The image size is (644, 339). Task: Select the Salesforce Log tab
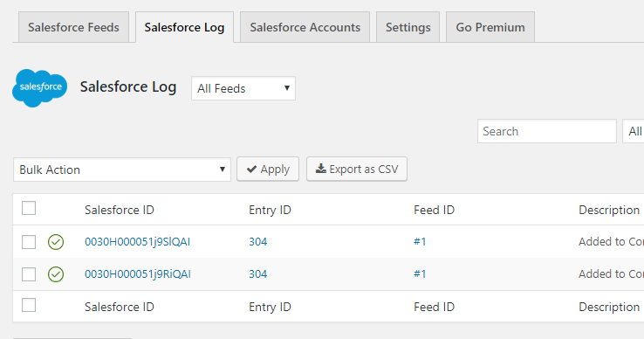[184, 27]
